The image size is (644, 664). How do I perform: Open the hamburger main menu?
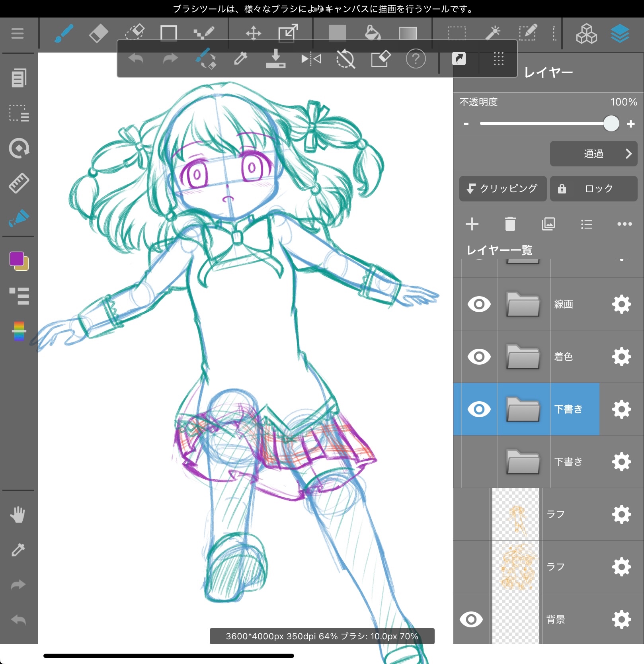(x=18, y=33)
